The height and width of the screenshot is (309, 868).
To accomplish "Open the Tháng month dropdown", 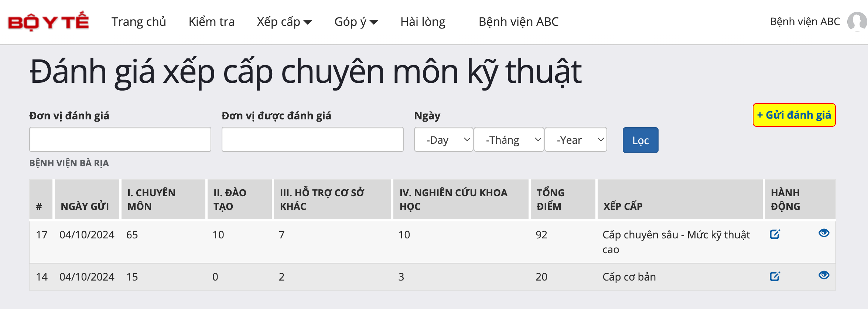I will pos(509,140).
